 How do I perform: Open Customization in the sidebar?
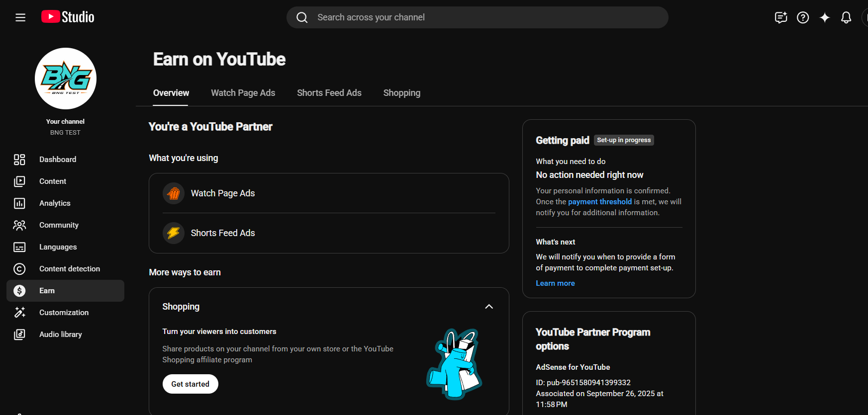tap(66, 313)
